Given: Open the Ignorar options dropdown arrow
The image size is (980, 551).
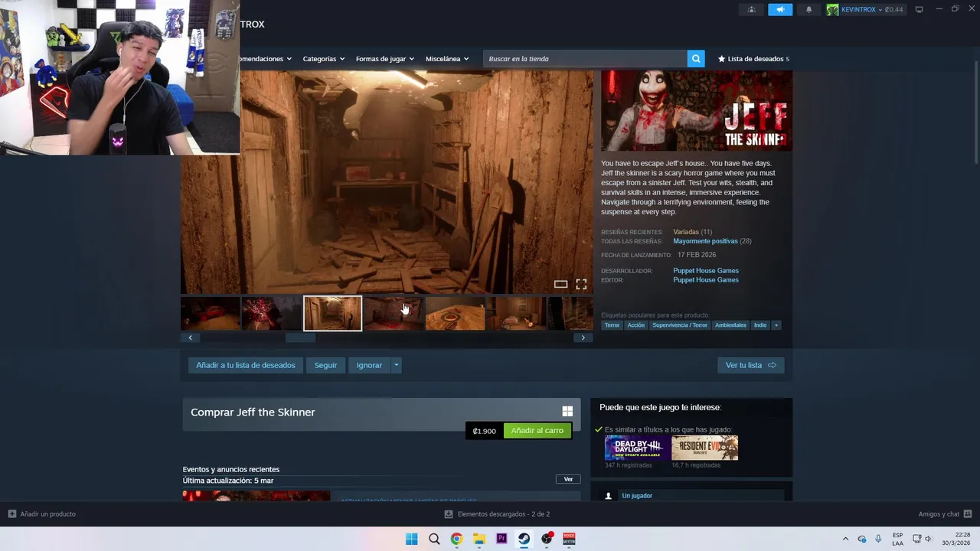Looking at the screenshot, I should 396,365.
